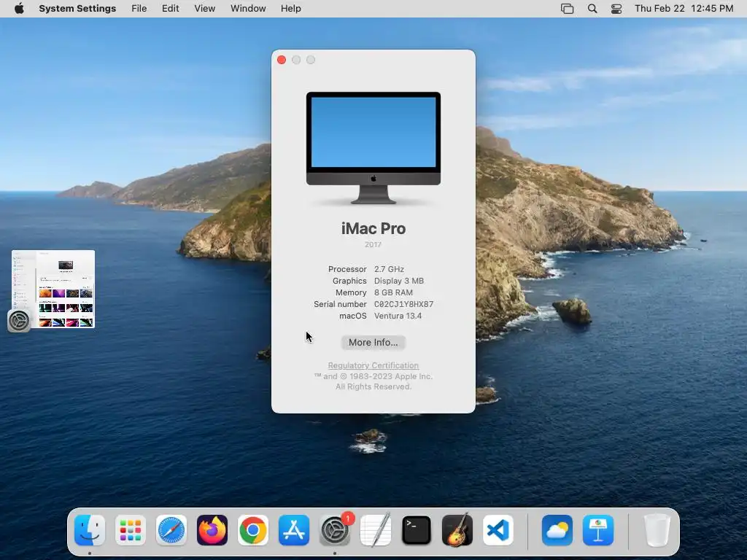Click the date and time clock
Screen dimensions: 747x560
tap(684, 9)
